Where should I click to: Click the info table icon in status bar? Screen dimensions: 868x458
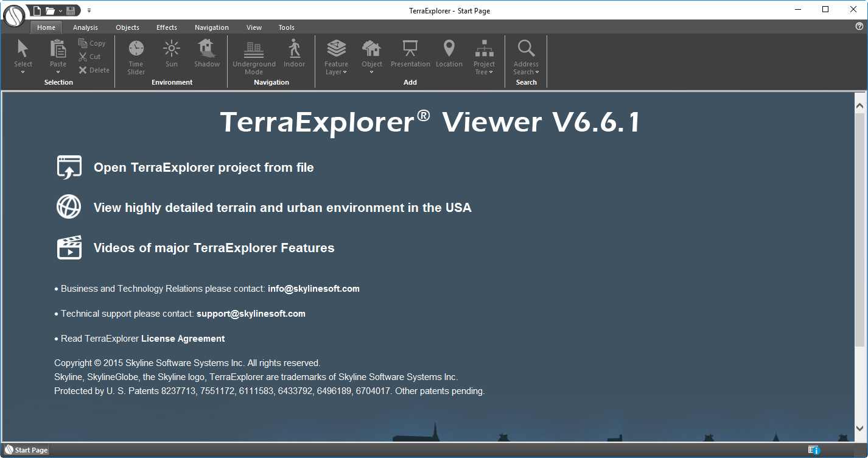coord(814,450)
